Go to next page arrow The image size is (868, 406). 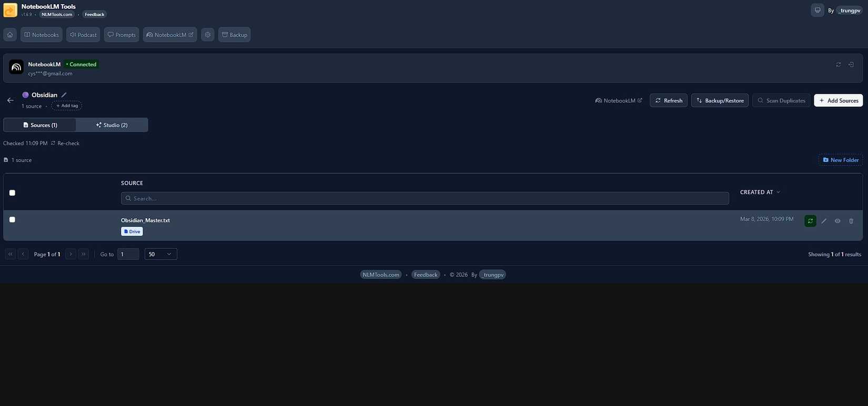tap(71, 254)
